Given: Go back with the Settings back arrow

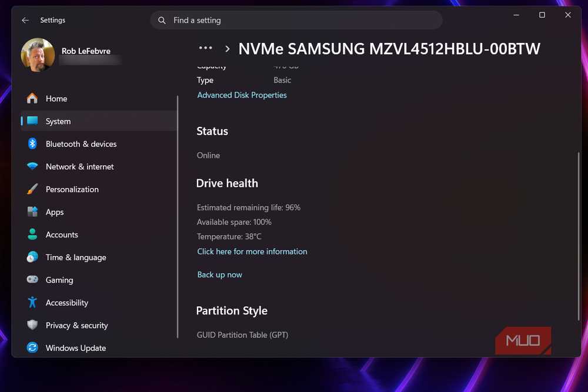Looking at the screenshot, I should point(25,20).
